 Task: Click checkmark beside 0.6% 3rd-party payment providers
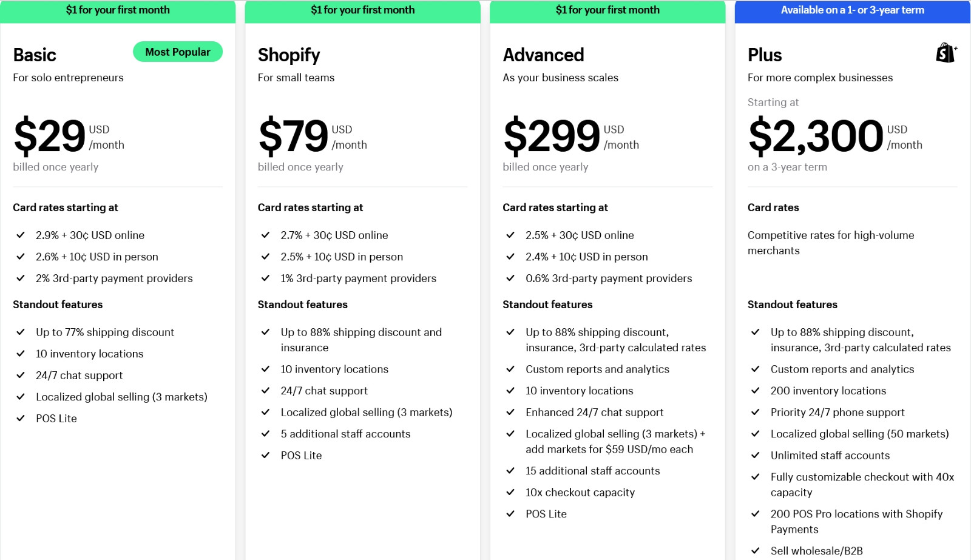tap(510, 278)
